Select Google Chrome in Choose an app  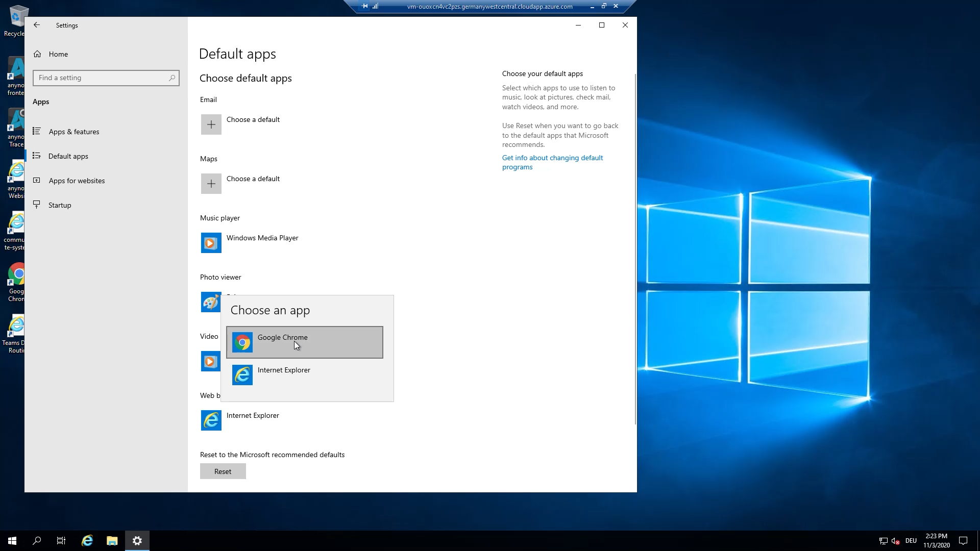[x=305, y=342]
